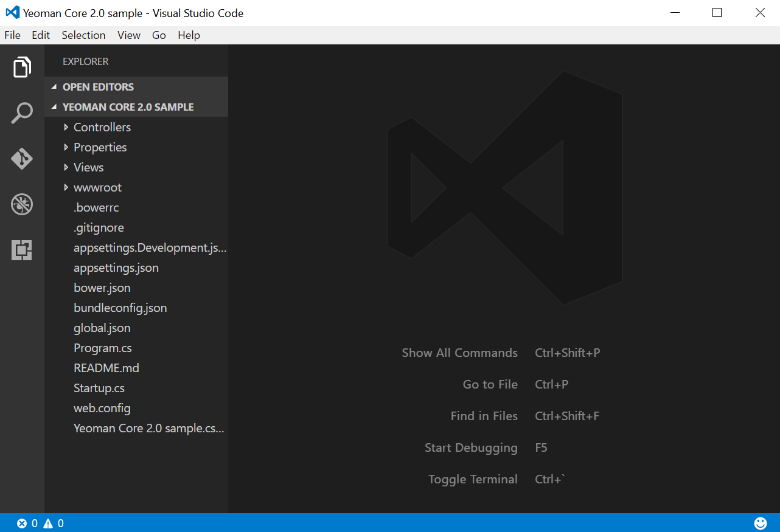
Task: Click the errors count icon in status bar
Action: [22, 523]
